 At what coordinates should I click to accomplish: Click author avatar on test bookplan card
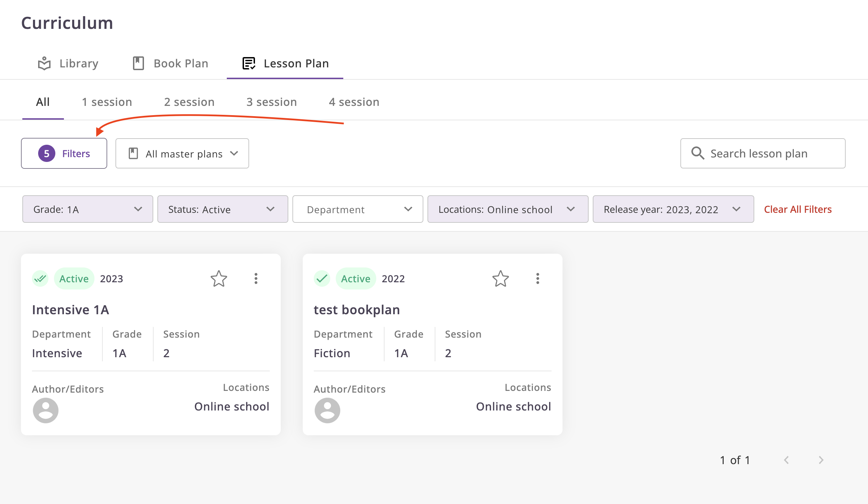tap(327, 410)
